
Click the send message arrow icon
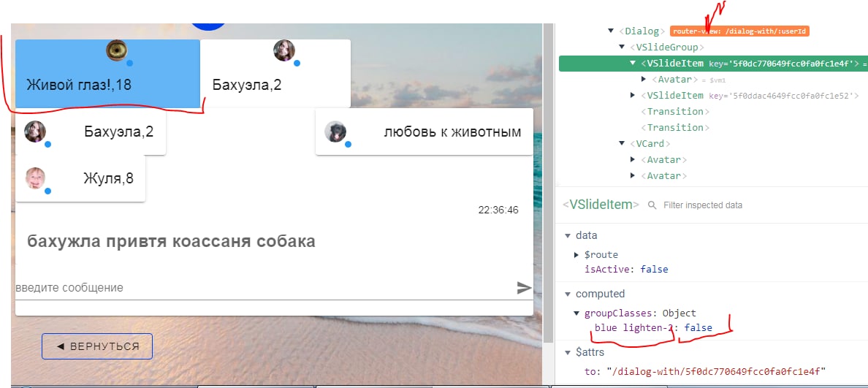click(x=524, y=288)
